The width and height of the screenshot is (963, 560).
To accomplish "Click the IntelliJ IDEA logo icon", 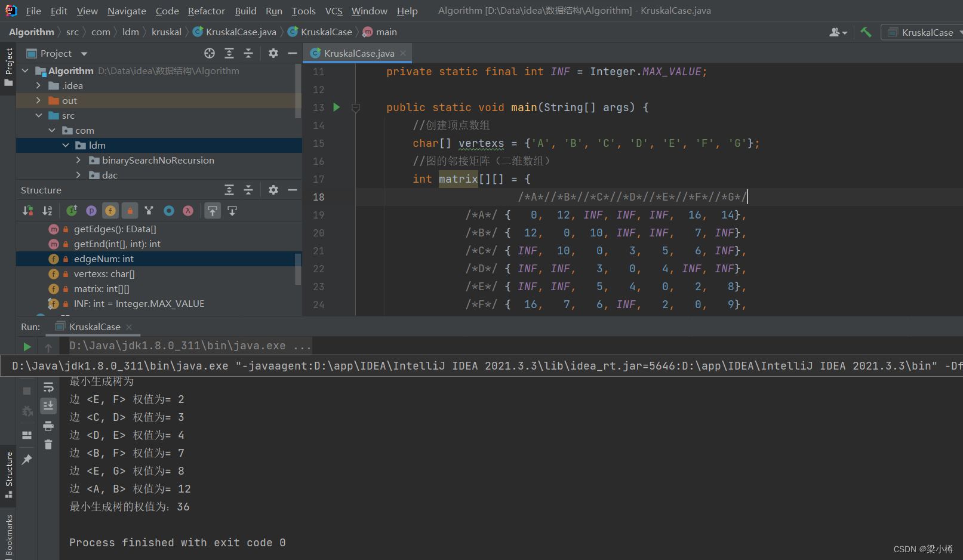I will [x=11, y=11].
